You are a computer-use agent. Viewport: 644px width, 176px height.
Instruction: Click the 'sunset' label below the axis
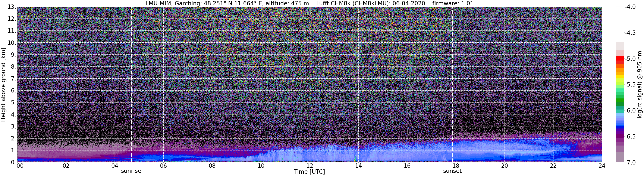pos(452,171)
